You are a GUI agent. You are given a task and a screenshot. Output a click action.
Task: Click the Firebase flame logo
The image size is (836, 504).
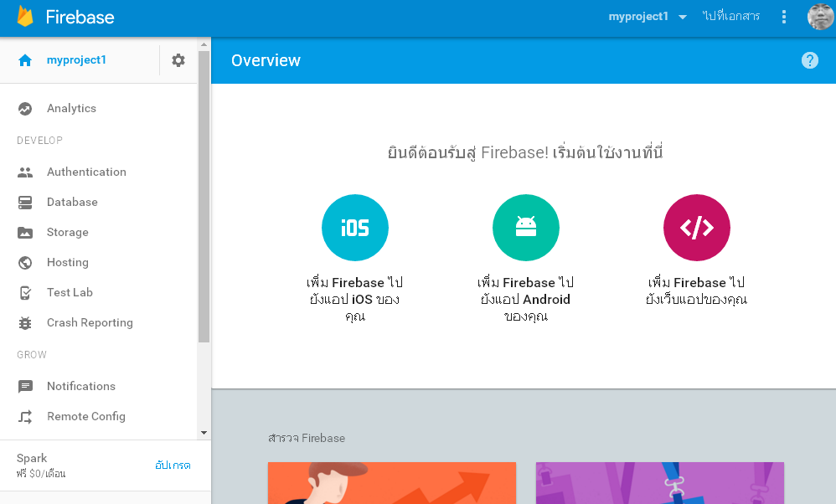pyautogui.click(x=25, y=17)
